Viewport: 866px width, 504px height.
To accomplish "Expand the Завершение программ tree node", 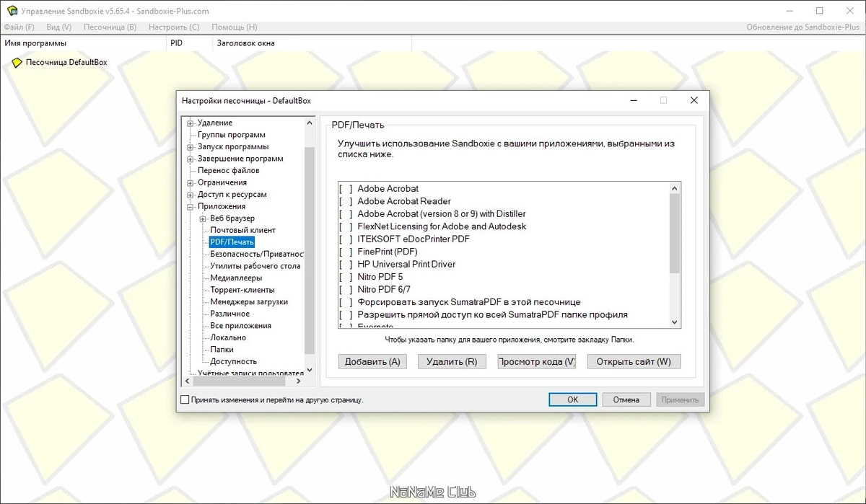I will pyautogui.click(x=191, y=159).
